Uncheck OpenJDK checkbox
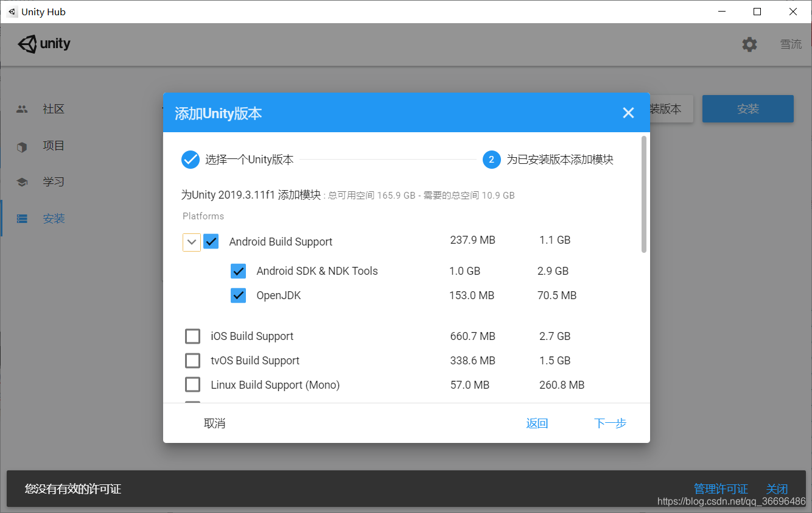 coord(238,295)
